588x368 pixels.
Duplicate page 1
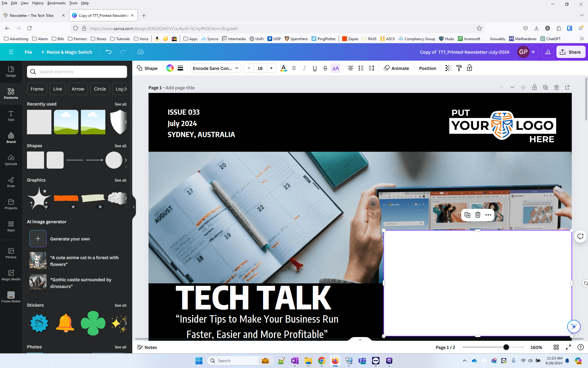click(x=545, y=87)
